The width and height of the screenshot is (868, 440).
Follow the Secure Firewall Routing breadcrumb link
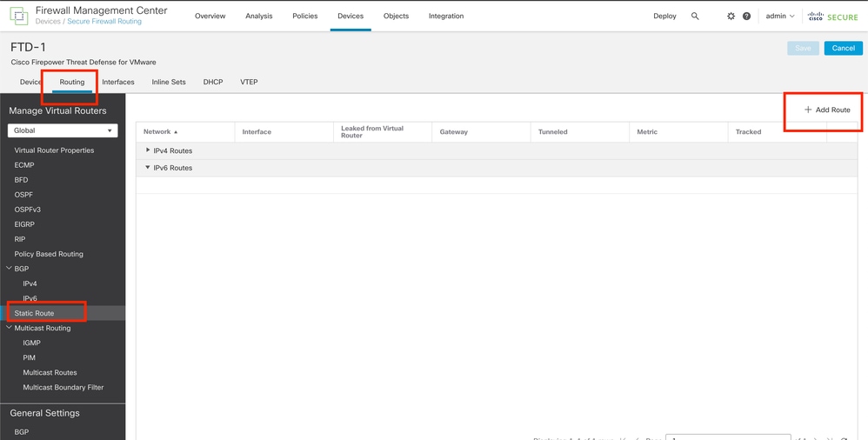[104, 22]
